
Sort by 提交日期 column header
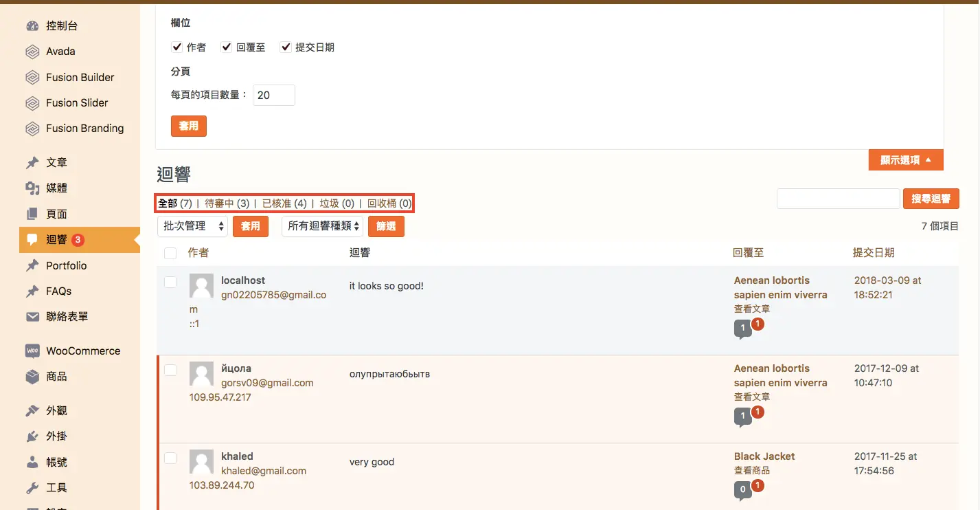pos(874,253)
